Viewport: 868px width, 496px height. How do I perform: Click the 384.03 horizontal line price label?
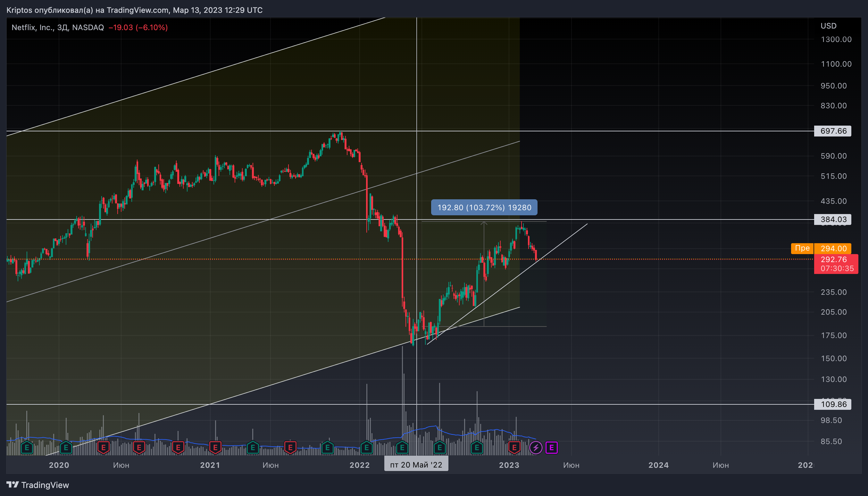832,219
